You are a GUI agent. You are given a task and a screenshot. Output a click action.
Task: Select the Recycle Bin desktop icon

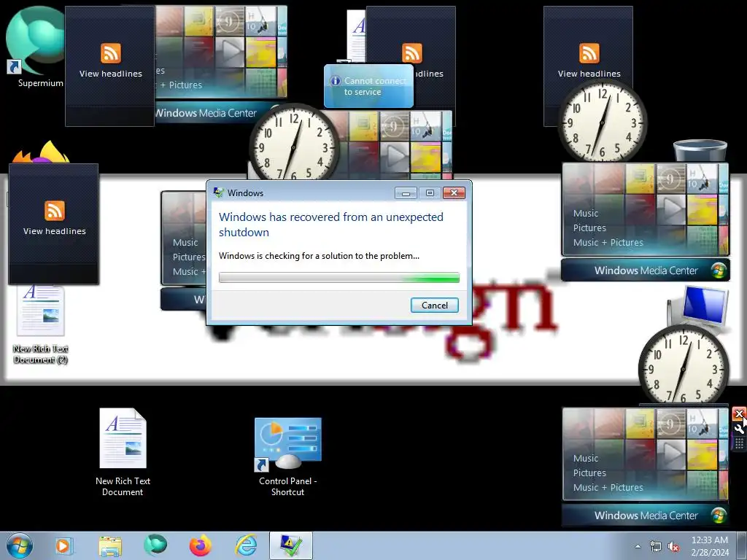coord(700,150)
